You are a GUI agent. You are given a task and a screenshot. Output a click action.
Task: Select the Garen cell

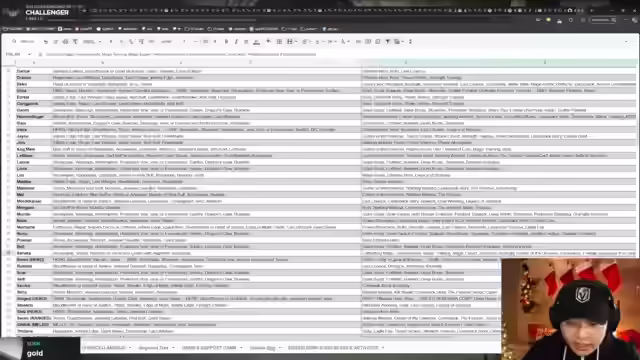(x=33, y=110)
